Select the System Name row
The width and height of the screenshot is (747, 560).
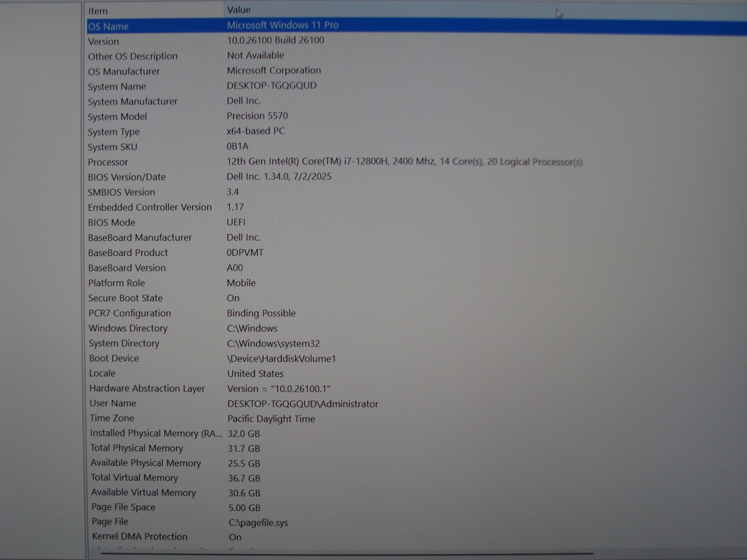click(x=117, y=87)
